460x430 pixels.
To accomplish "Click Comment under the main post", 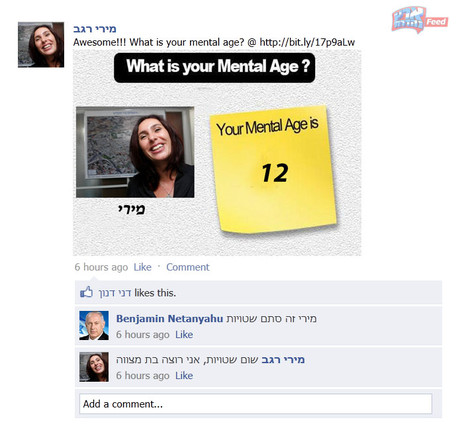I will (188, 267).
